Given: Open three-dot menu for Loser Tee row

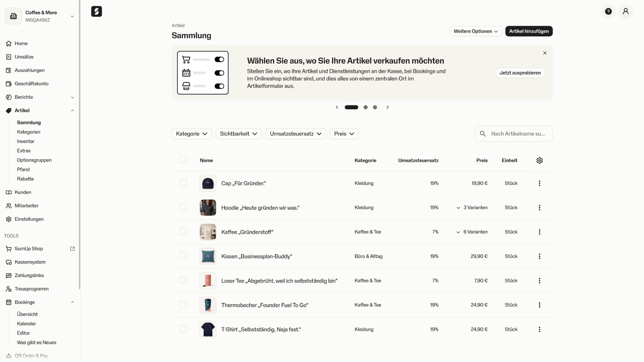Looking at the screenshot, I should pyautogui.click(x=539, y=281).
